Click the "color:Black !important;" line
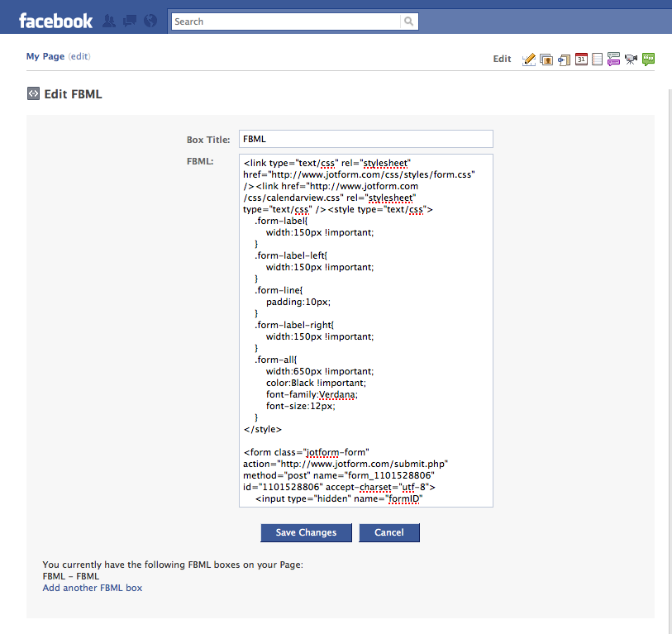The height and width of the screenshot is (634, 672). point(316,383)
